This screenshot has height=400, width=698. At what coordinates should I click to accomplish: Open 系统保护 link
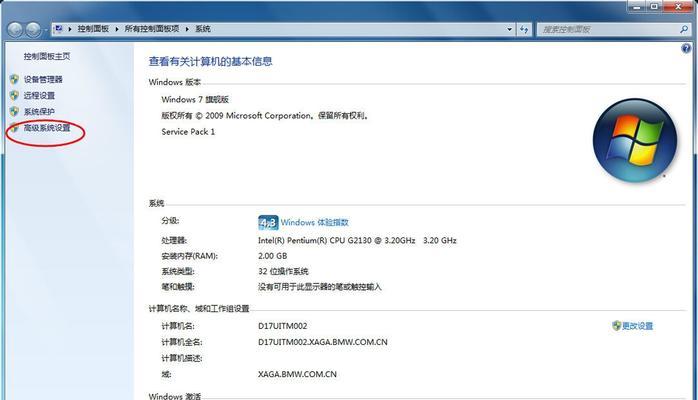click(39, 111)
